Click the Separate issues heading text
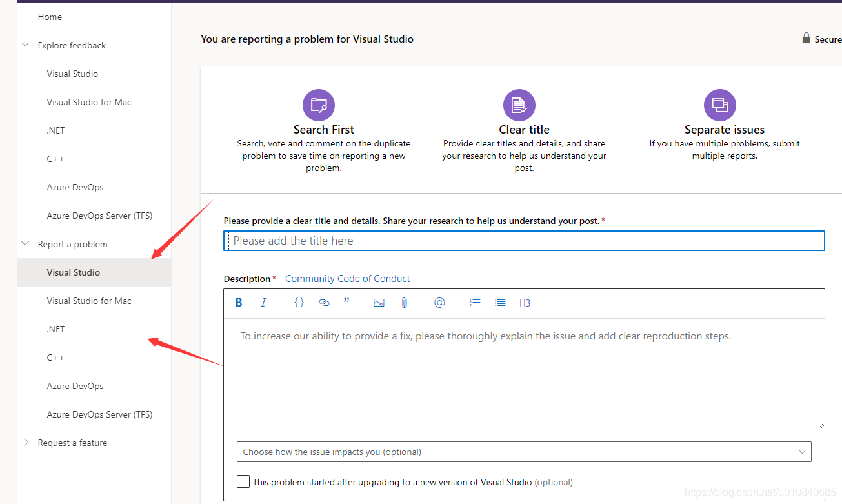Viewport: 842px width, 504px height. point(725,130)
